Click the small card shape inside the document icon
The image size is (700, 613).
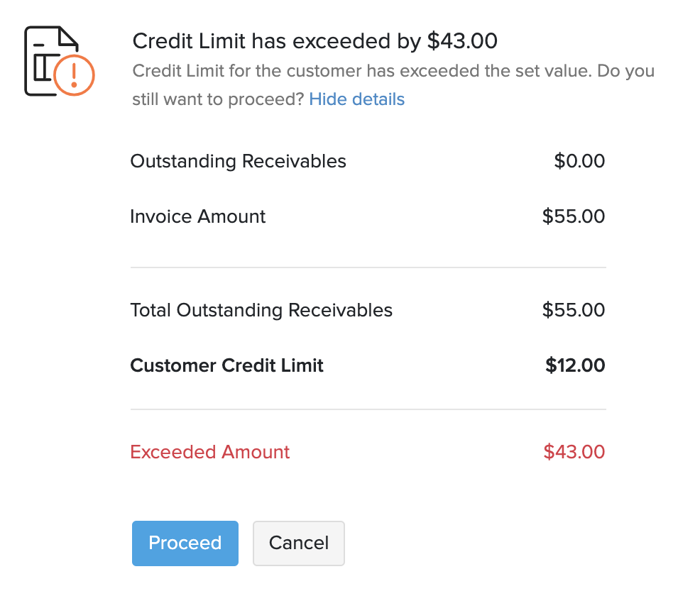(x=41, y=67)
